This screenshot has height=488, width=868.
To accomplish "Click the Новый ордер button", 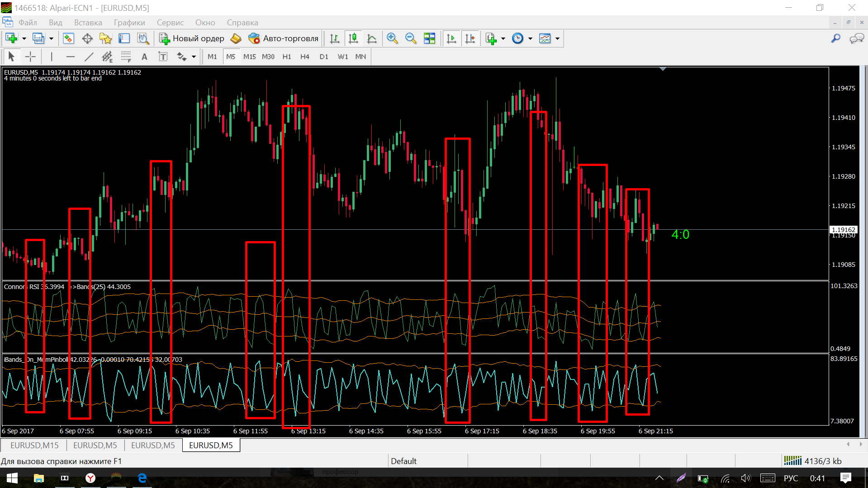I will (x=192, y=38).
